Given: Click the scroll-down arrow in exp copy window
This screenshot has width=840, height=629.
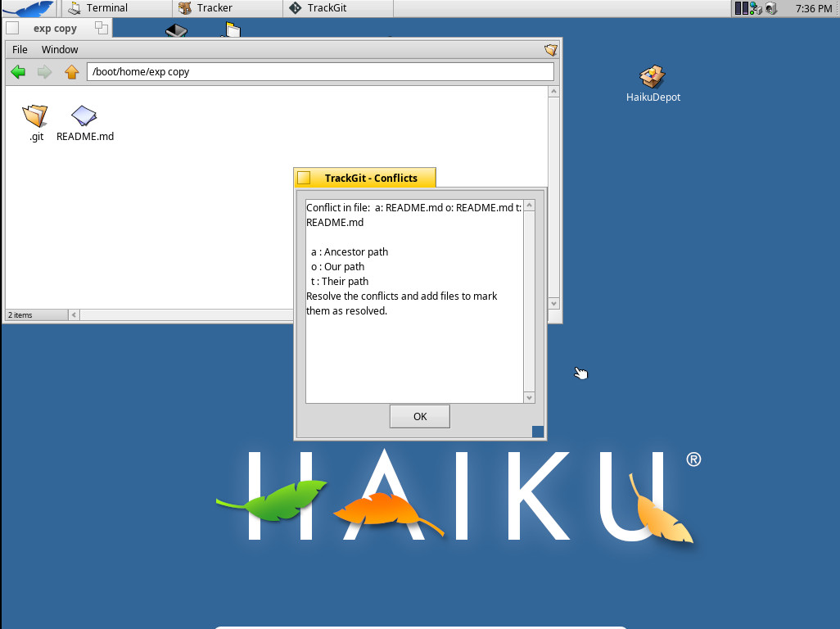Looking at the screenshot, I should [x=554, y=303].
